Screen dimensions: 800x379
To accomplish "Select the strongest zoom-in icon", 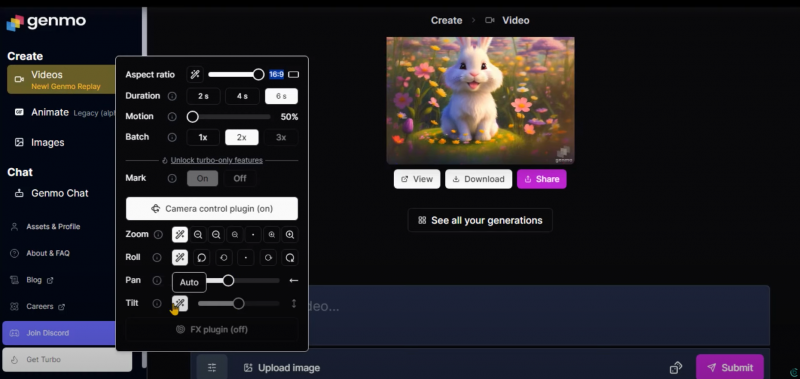I will point(290,235).
